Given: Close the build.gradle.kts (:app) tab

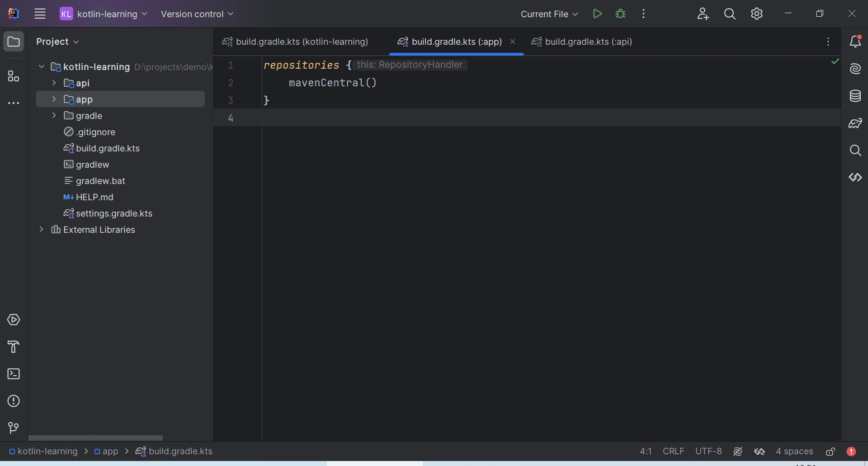Looking at the screenshot, I should point(513,42).
